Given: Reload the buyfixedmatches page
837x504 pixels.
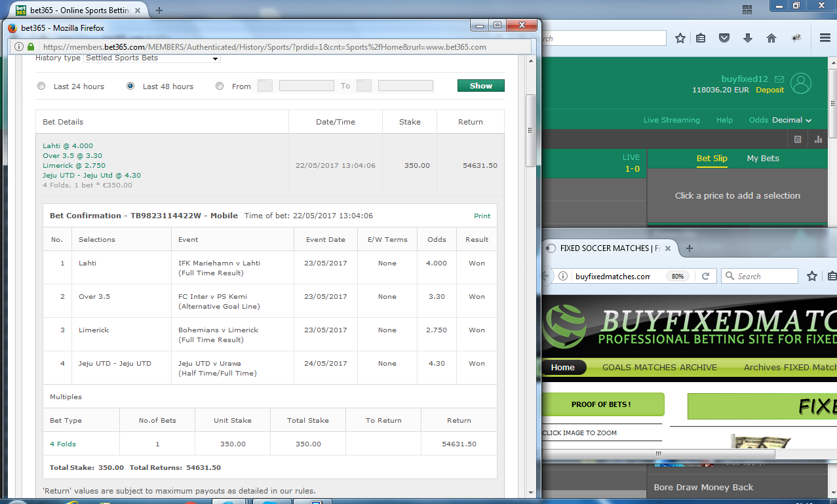Looking at the screenshot, I should [706, 276].
